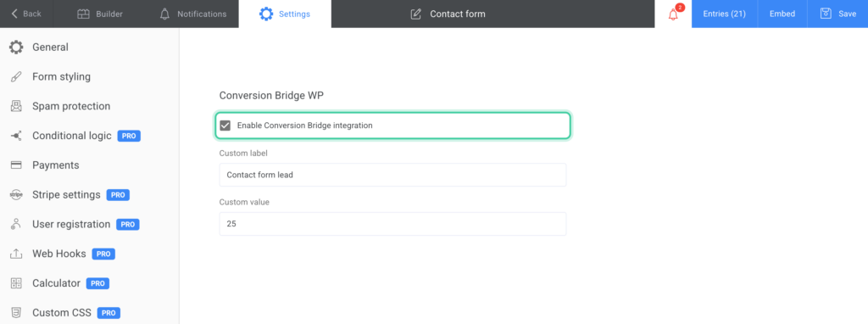
Task: Click the Conversion Bridge WP heading
Action: [271, 95]
